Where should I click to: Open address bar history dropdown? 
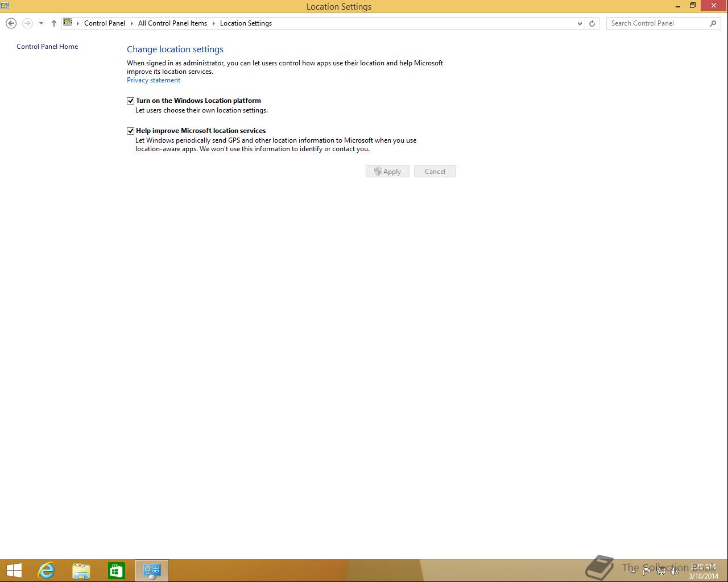point(580,23)
